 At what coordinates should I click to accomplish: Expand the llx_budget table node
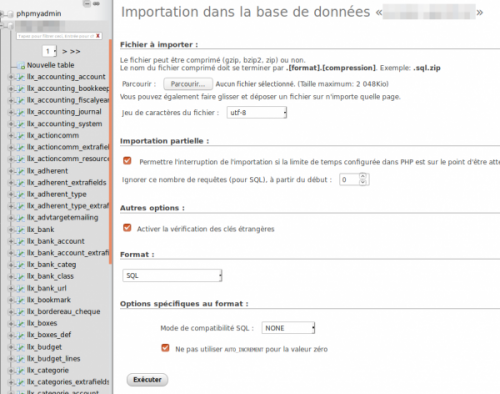[x=11, y=347]
